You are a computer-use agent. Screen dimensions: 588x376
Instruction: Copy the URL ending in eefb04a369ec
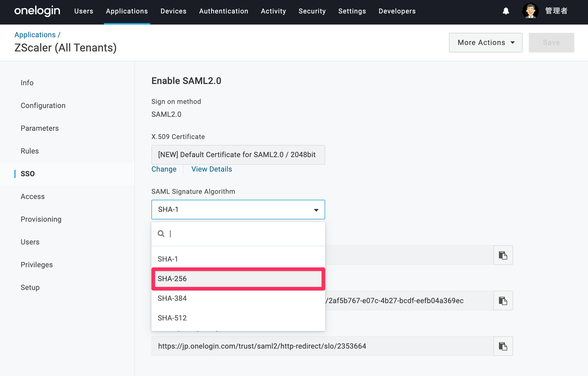[x=503, y=301]
